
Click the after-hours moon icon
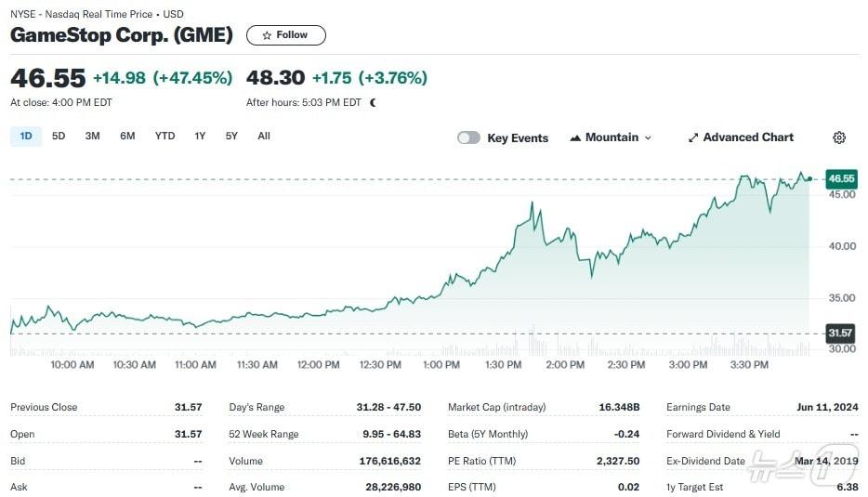(x=373, y=103)
